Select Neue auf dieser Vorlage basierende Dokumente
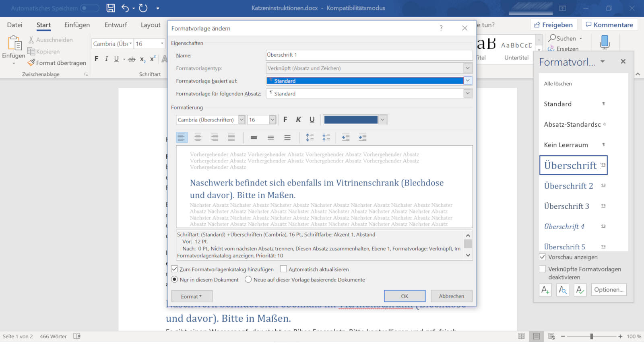Viewport: 644px width, 362px height. [x=248, y=280]
